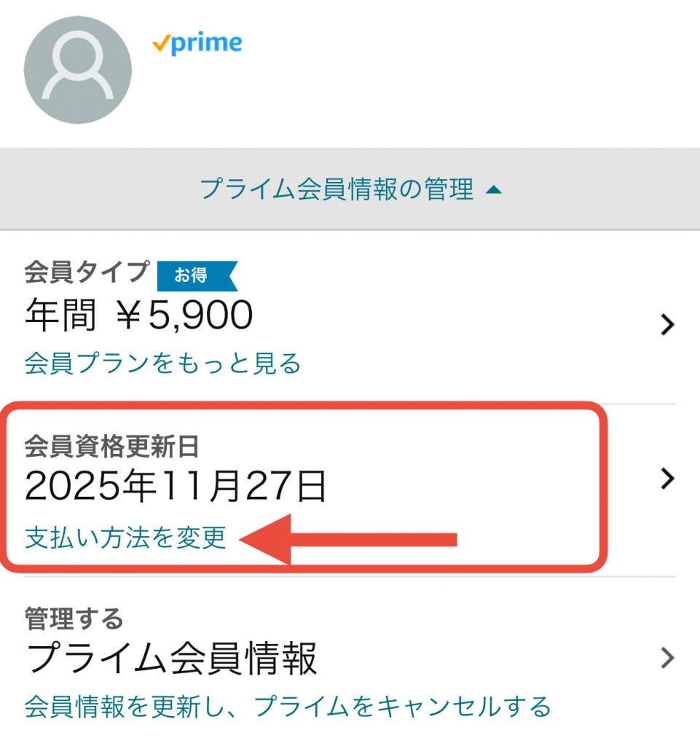This screenshot has height=746, width=700.
Task: Select the プライム会員情報の管理 header
Action: [x=335, y=187]
